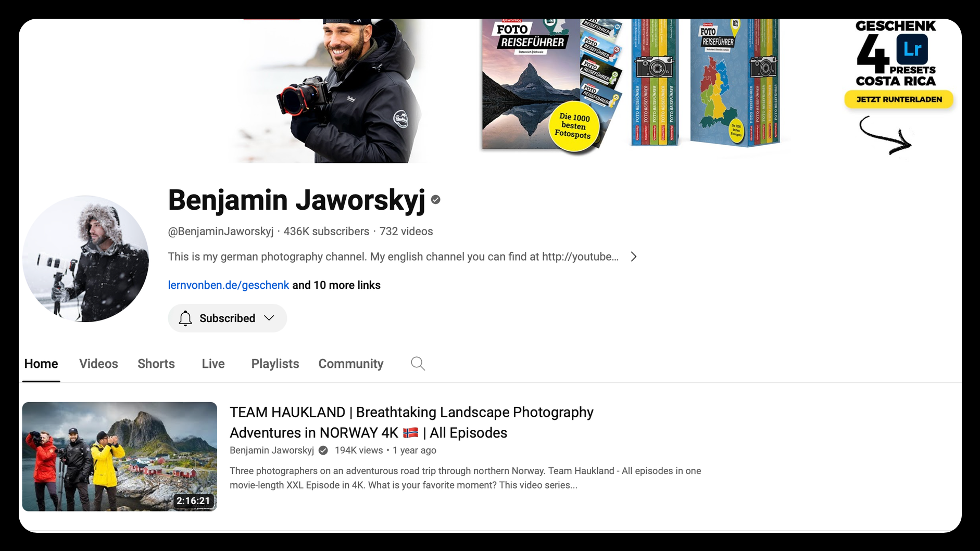The width and height of the screenshot is (980, 551).
Task: Expand the 10 more links list
Action: [x=336, y=285]
